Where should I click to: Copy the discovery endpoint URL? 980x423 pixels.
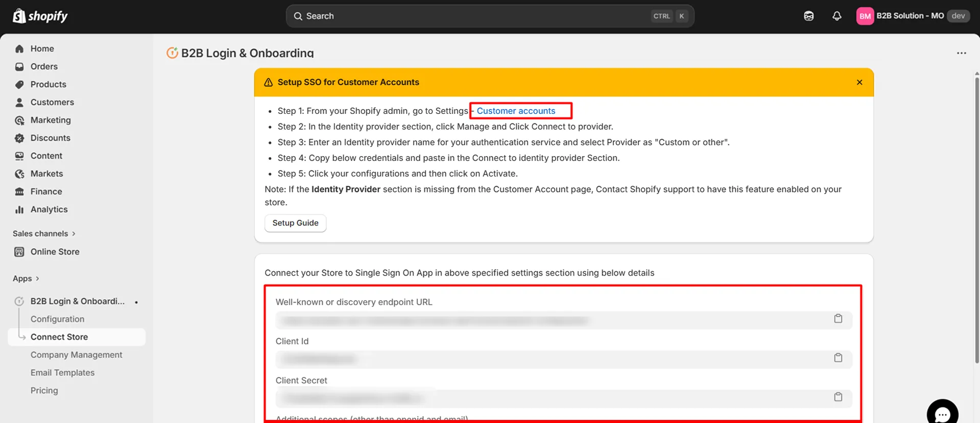838,318
